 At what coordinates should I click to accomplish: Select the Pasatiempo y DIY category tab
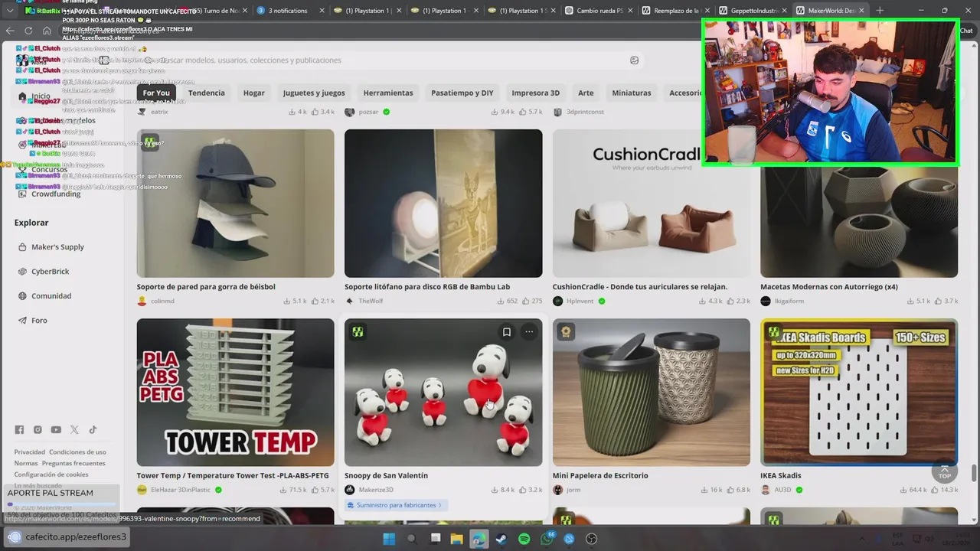(x=462, y=93)
